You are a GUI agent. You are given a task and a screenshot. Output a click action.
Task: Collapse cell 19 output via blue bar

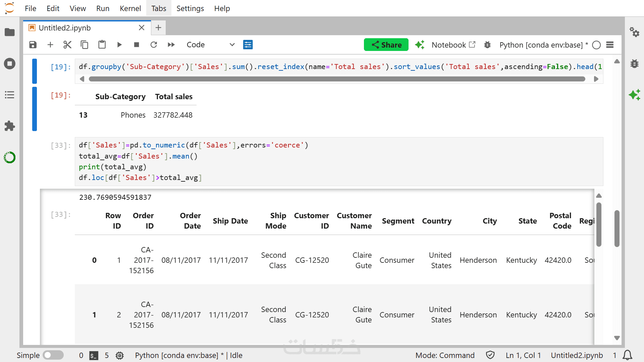point(35,109)
